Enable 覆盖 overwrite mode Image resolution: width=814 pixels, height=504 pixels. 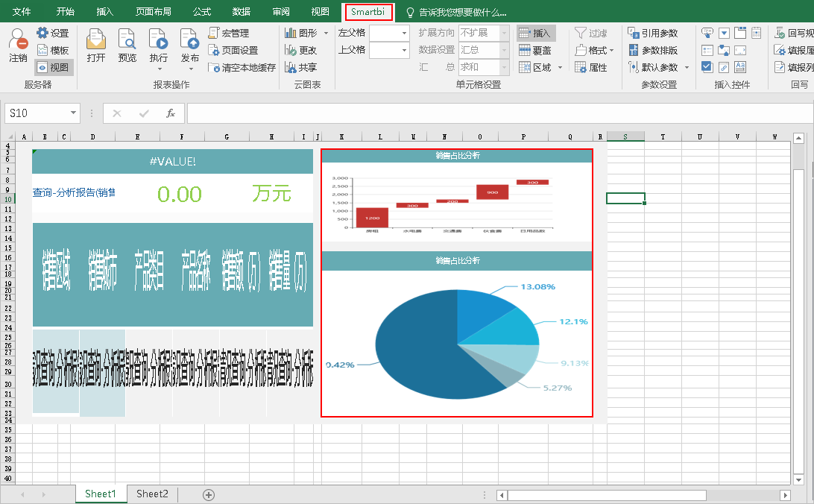pos(535,51)
